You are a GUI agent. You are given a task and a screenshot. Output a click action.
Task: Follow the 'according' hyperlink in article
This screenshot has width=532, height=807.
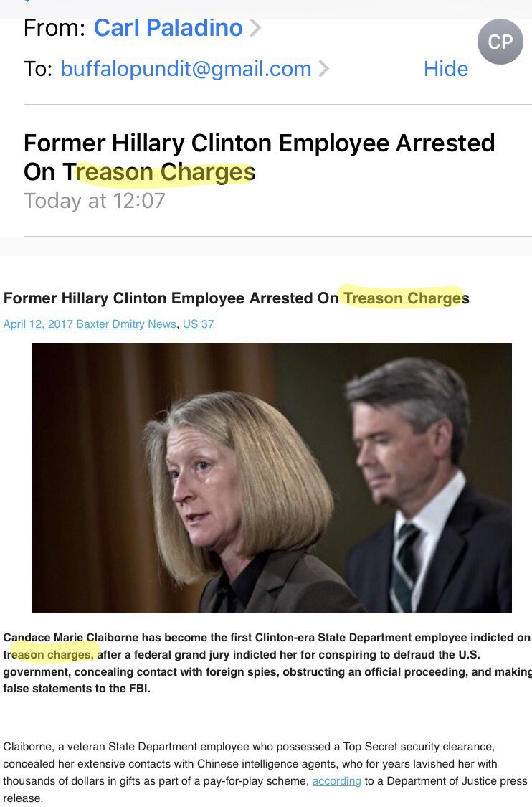point(336,780)
